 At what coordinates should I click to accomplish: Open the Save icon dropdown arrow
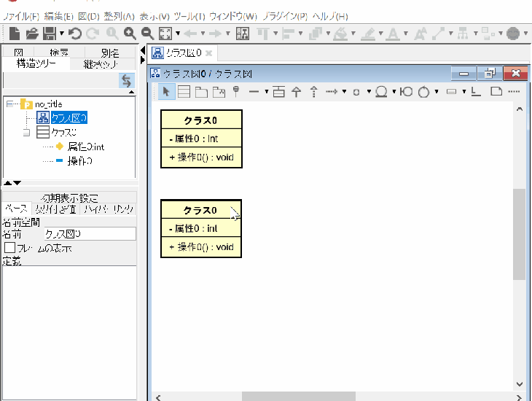tap(62, 34)
